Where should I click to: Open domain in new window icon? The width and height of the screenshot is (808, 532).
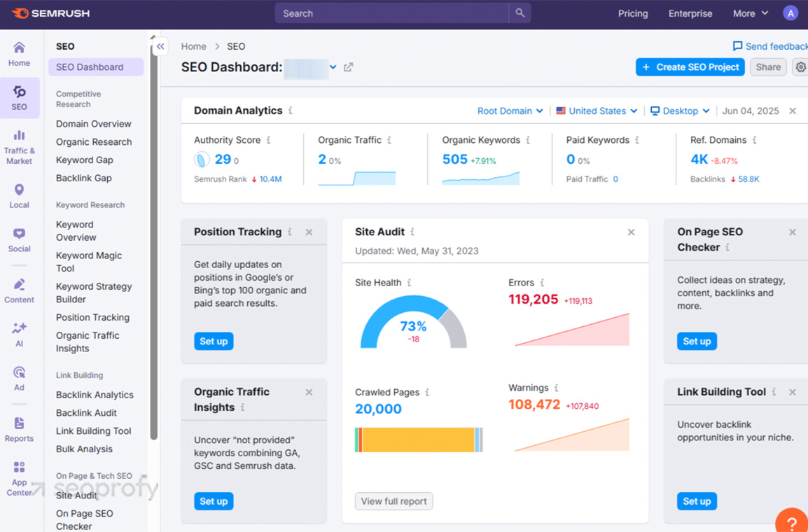click(349, 67)
